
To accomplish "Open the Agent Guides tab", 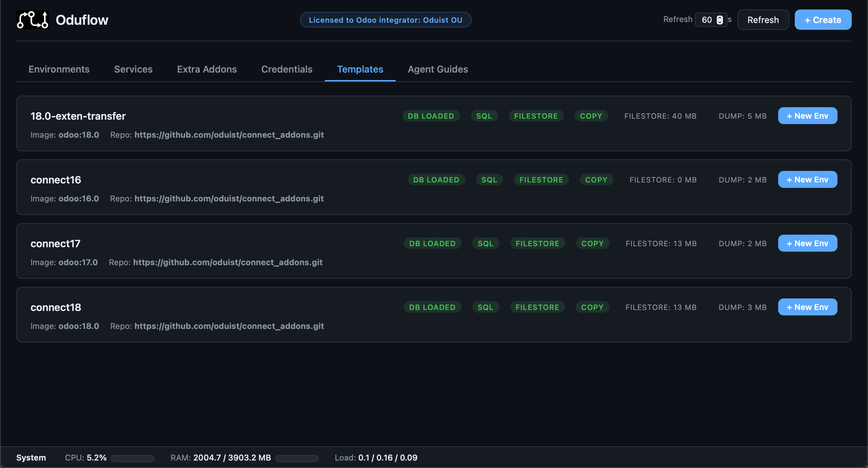I will click(x=437, y=69).
